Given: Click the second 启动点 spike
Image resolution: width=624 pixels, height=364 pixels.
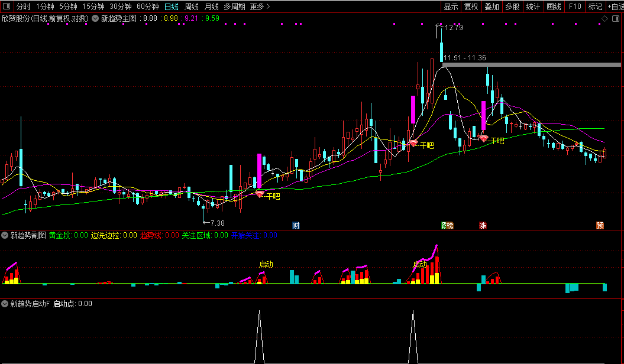Looking at the screenshot, I should pos(413,336).
